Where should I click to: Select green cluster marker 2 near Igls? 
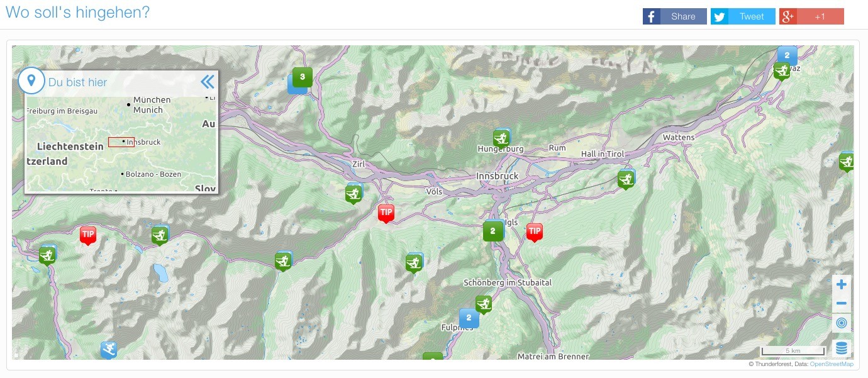click(x=492, y=231)
